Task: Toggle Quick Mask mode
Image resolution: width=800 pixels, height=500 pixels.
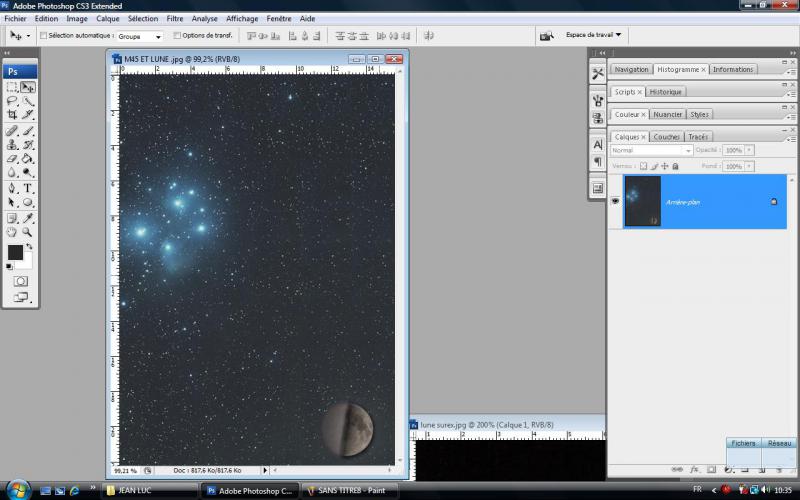Action: tap(20, 281)
